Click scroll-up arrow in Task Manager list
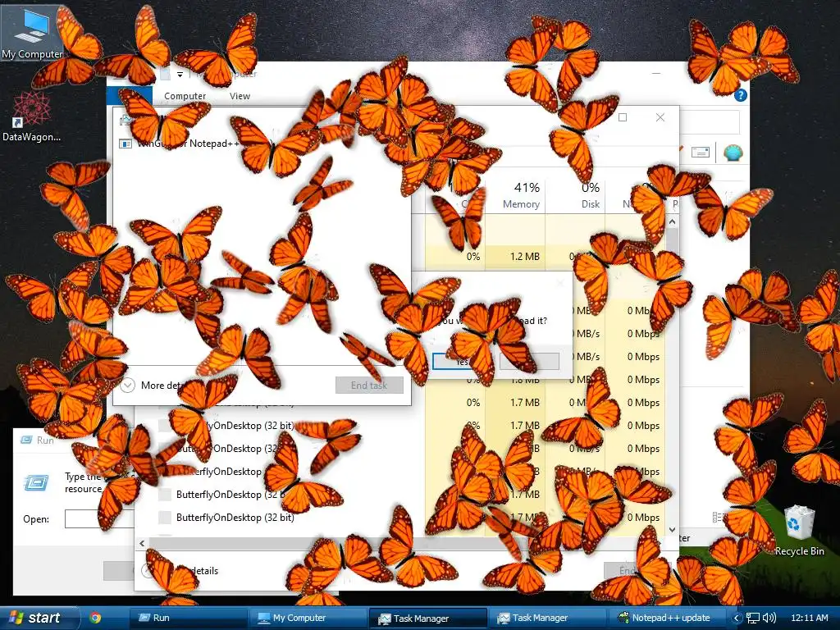The height and width of the screenshot is (630, 840). tap(672, 221)
